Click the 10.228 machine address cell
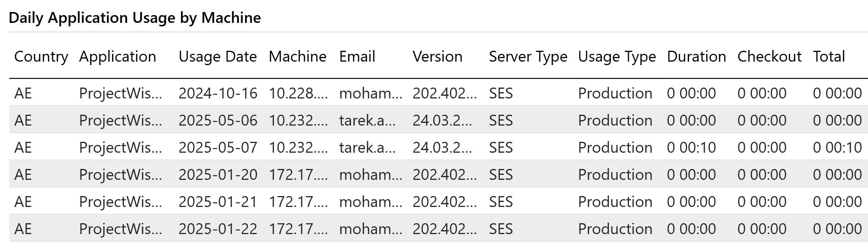 coord(298,93)
